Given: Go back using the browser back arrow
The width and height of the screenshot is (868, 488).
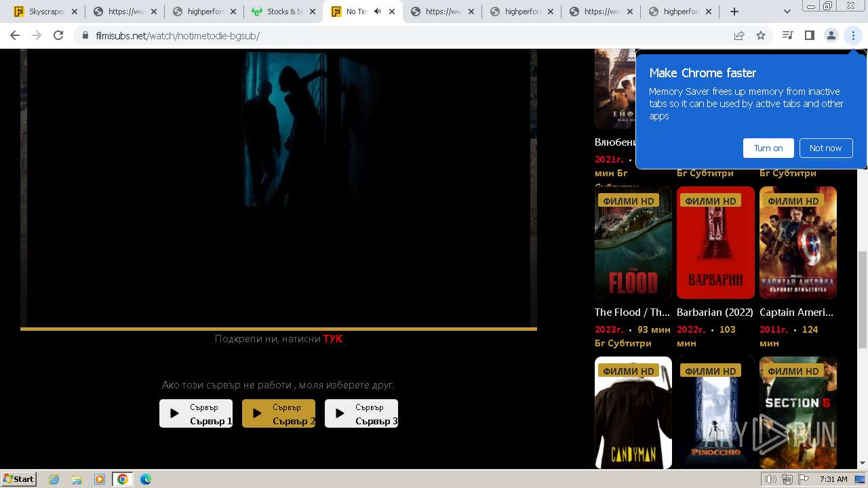Looking at the screenshot, I should pyautogui.click(x=15, y=36).
